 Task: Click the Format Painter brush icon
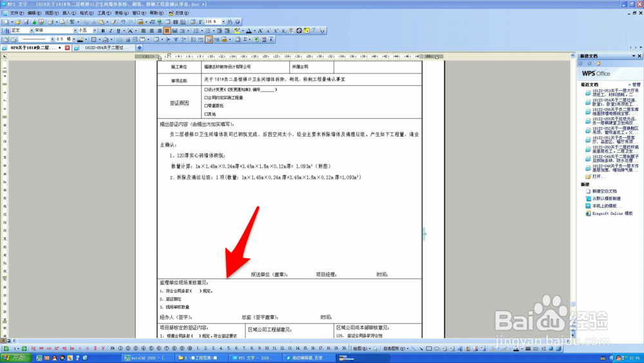(114, 22)
